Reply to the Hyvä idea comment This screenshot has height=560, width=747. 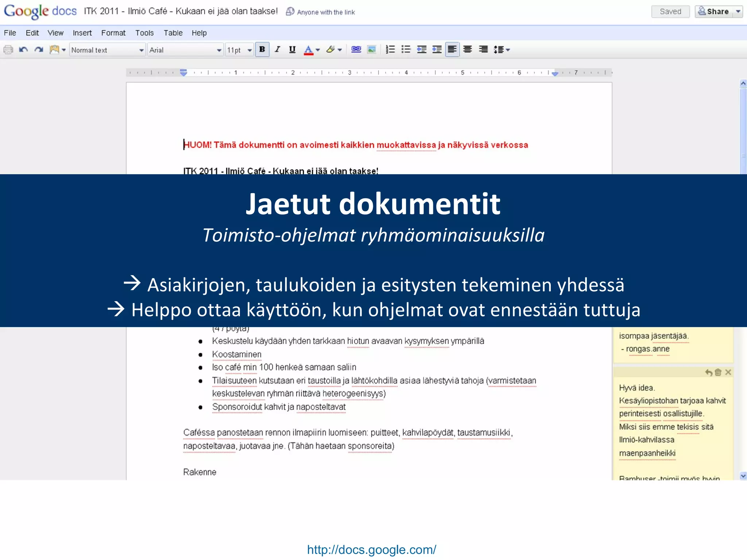(708, 372)
